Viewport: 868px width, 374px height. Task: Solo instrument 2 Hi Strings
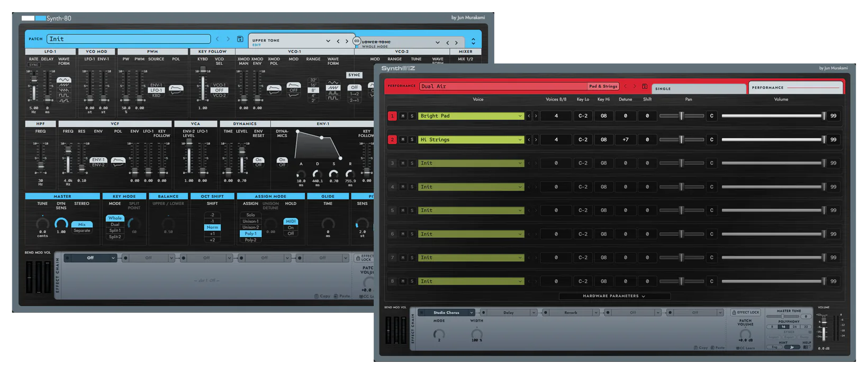[x=412, y=140]
